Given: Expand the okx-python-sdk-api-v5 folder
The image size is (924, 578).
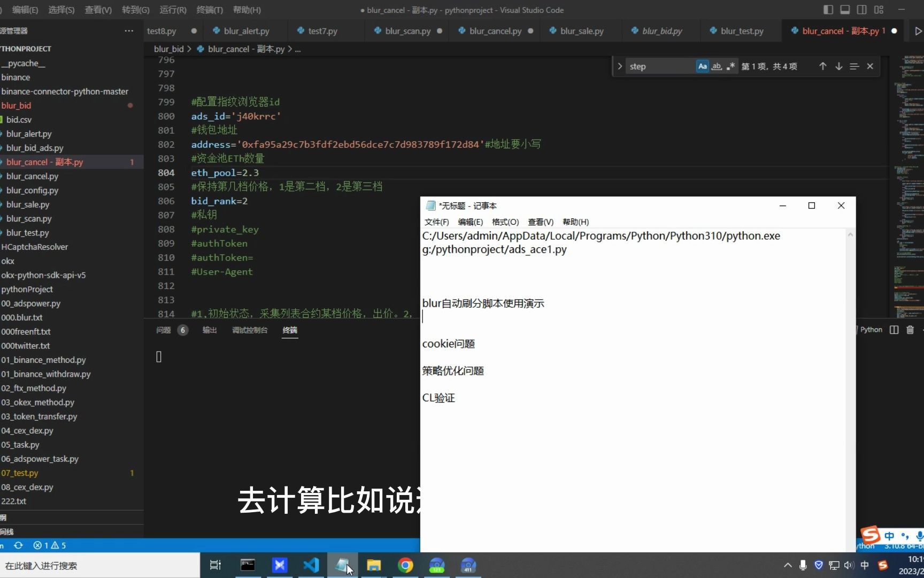Looking at the screenshot, I should [43, 275].
